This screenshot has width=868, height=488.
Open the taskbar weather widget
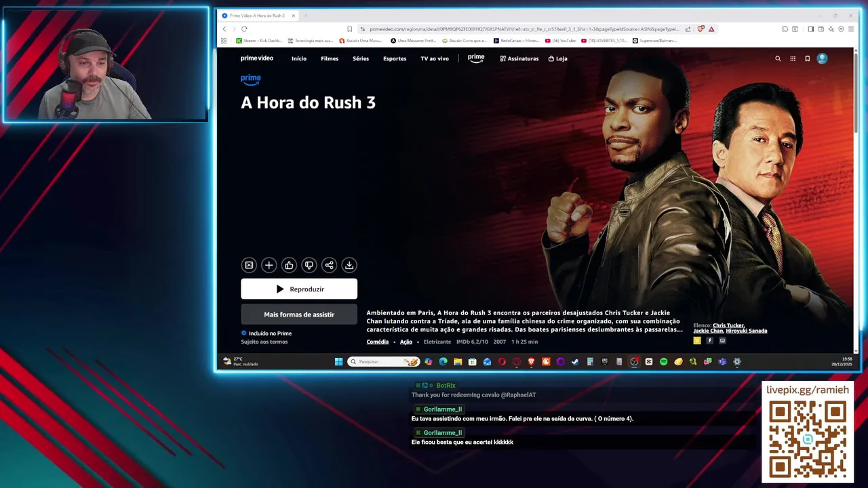(x=241, y=361)
